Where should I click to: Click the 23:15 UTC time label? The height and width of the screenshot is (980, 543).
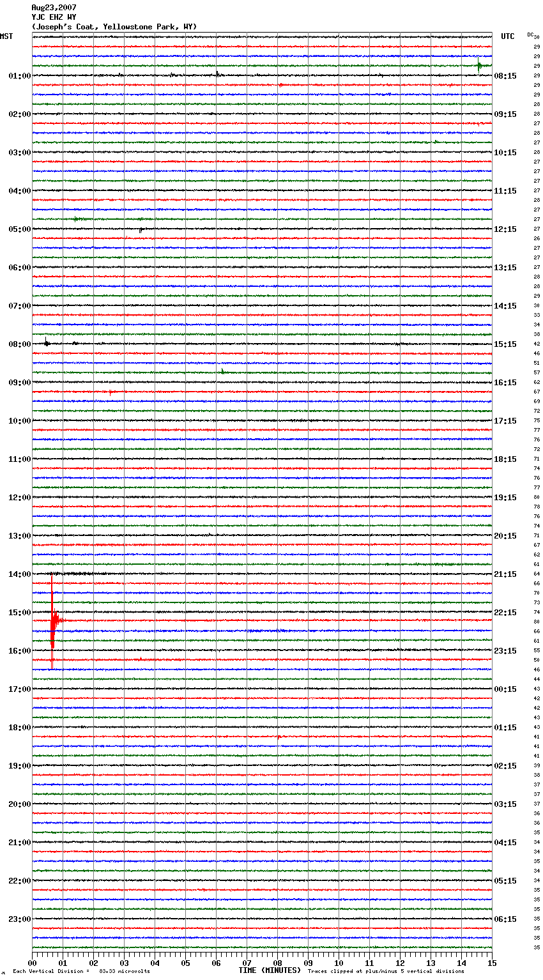pyautogui.click(x=505, y=651)
